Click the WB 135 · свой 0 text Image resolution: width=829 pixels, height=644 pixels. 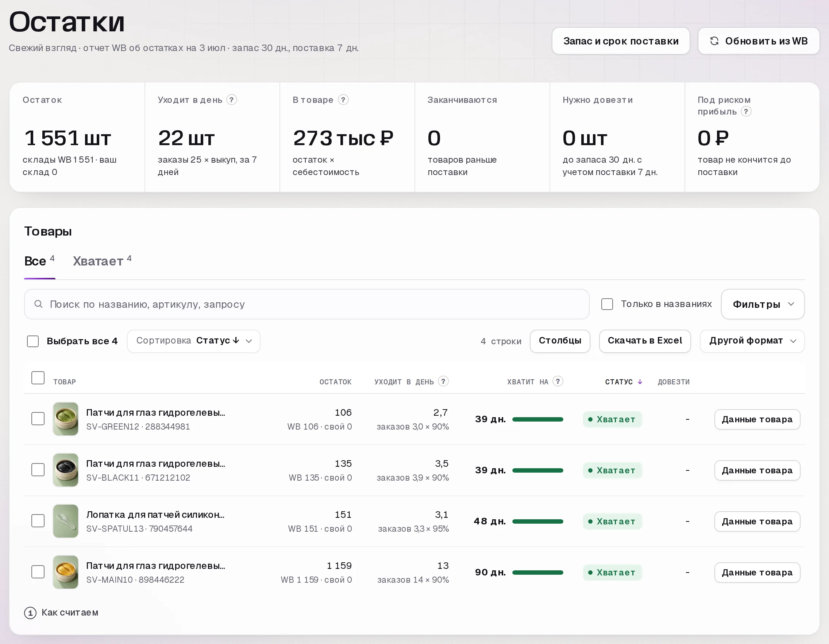[x=320, y=478]
